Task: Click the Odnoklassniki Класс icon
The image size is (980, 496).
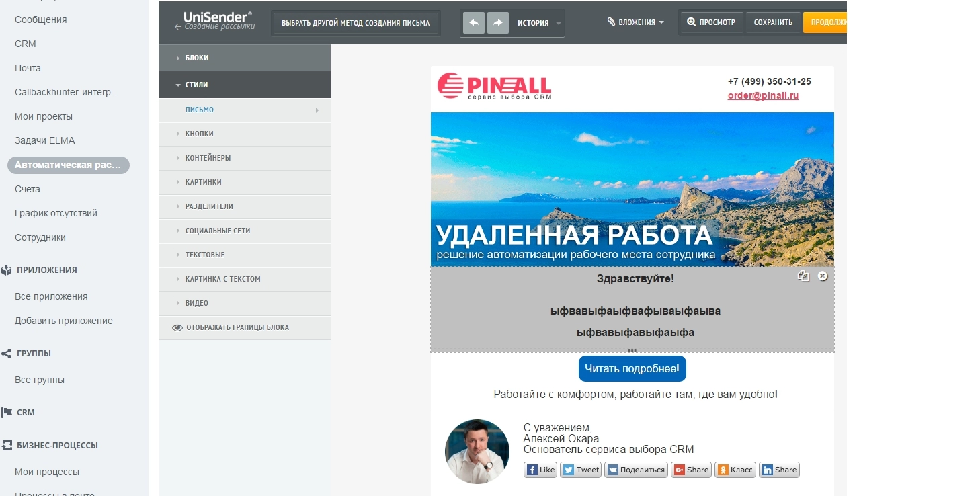Action: 735,470
